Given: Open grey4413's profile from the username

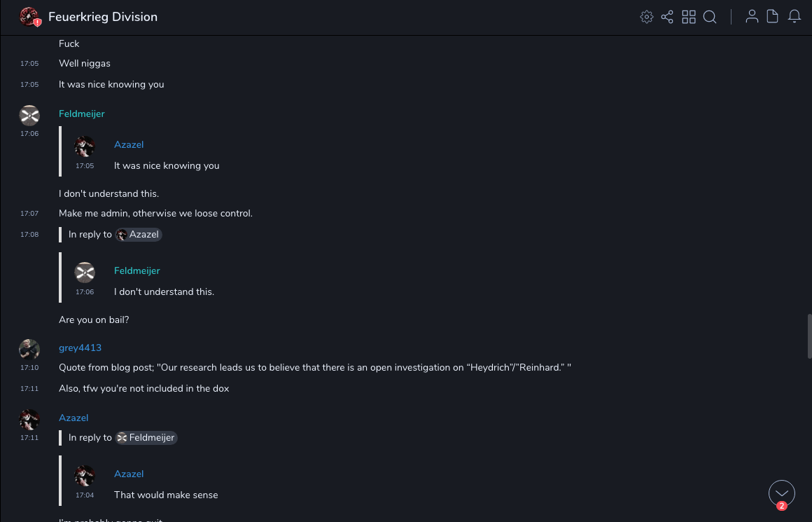Looking at the screenshot, I should (80, 348).
